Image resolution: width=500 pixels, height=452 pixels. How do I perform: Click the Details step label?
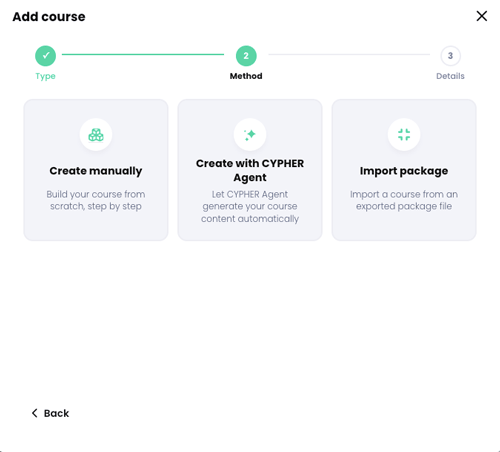click(x=450, y=76)
